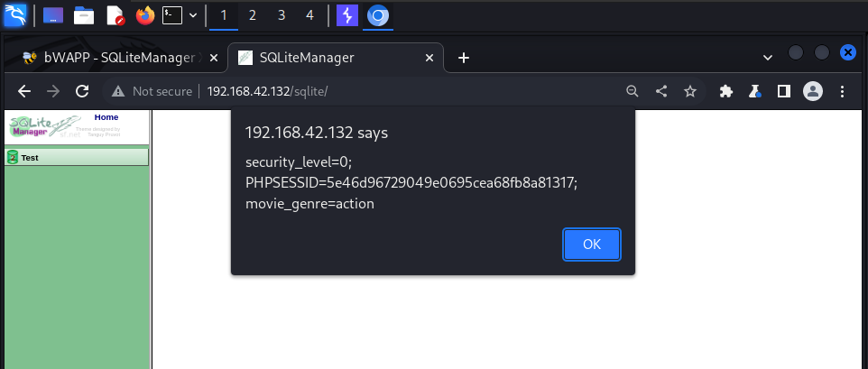The width and height of the screenshot is (868, 369).
Task: Expand the tab search chevron
Action: [x=768, y=57]
